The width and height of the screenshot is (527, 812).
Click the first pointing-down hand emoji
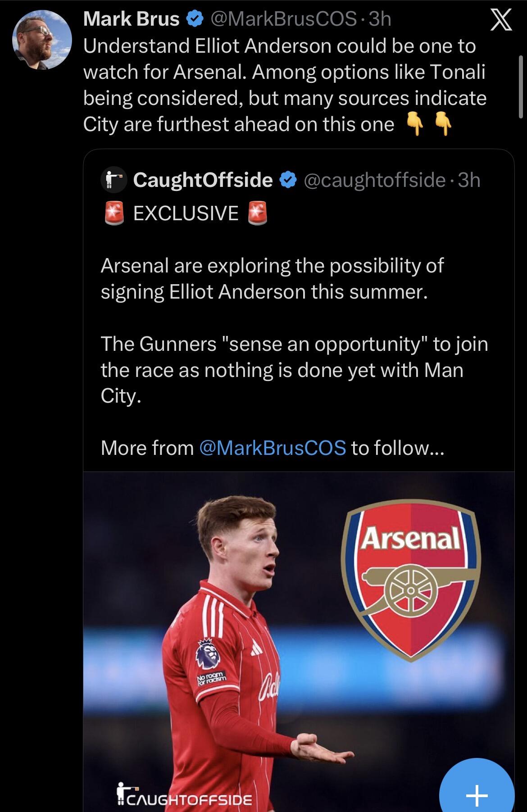click(x=415, y=124)
